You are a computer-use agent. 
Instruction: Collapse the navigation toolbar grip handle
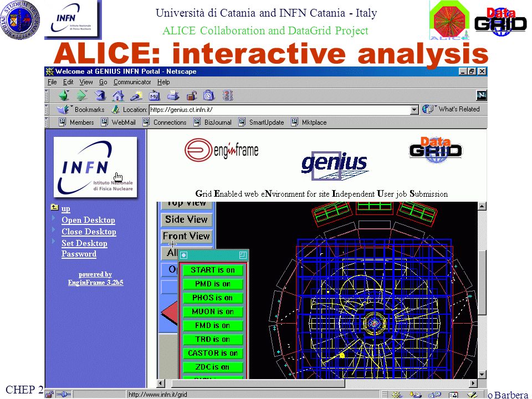point(47,96)
